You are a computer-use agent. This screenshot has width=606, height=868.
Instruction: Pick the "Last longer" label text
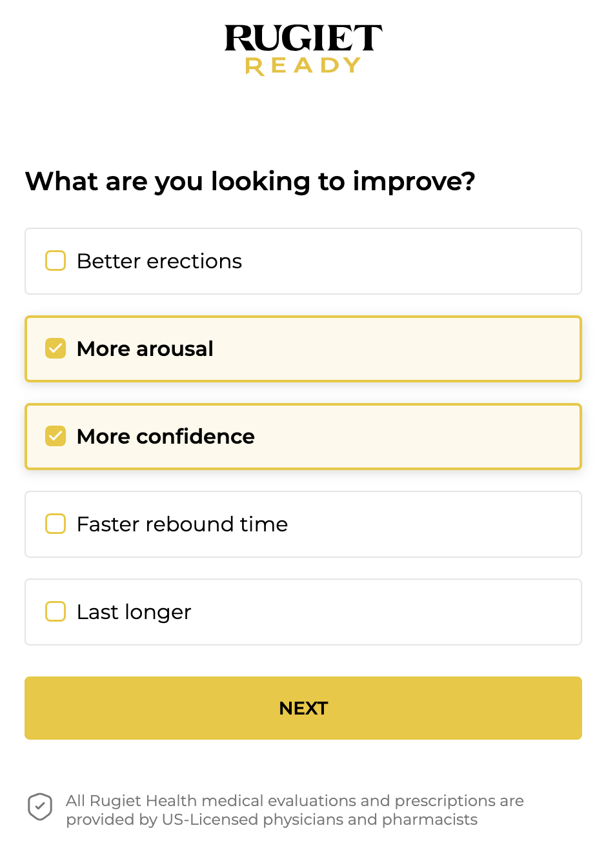coord(134,612)
